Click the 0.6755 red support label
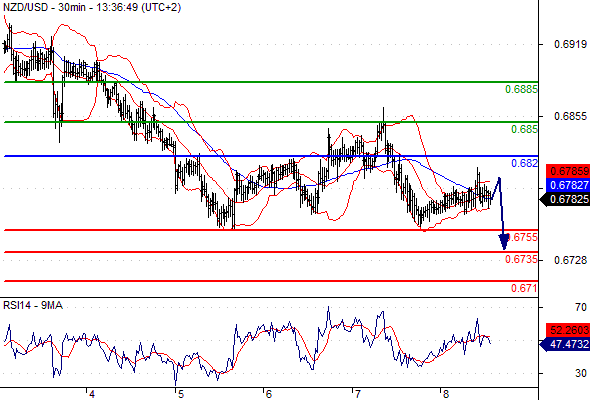Image resolution: width=590 pixels, height=400 pixels. point(522,237)
